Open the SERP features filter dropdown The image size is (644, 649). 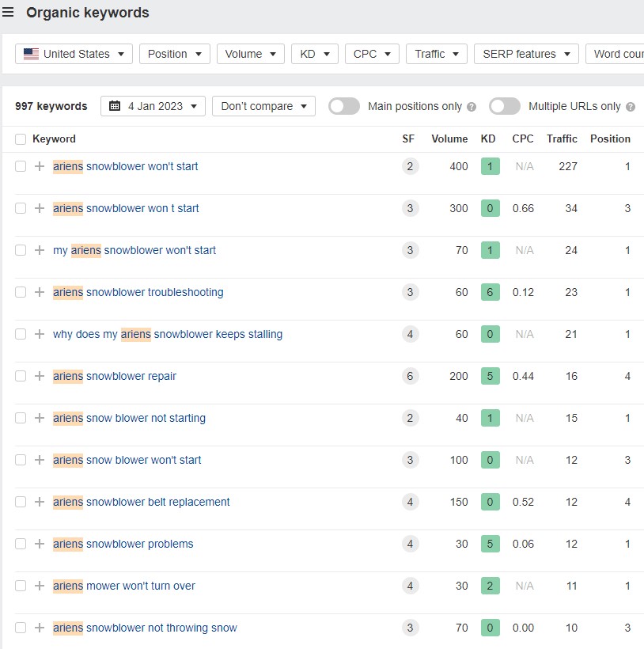pos(526,54)
